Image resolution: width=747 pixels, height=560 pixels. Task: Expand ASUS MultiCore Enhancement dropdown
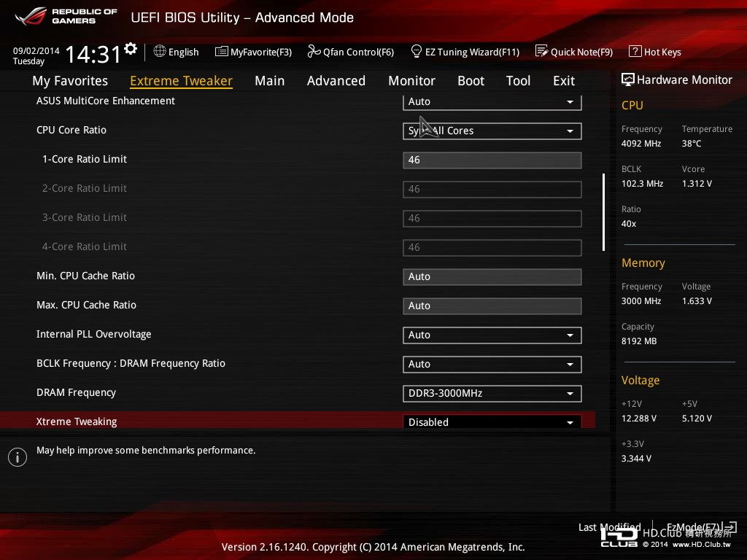pos(492,102)
